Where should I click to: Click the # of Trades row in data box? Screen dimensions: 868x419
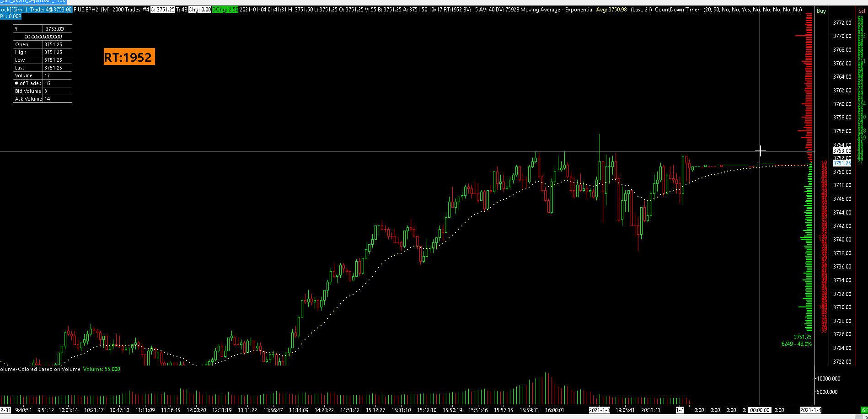click(x=43, y=83)
